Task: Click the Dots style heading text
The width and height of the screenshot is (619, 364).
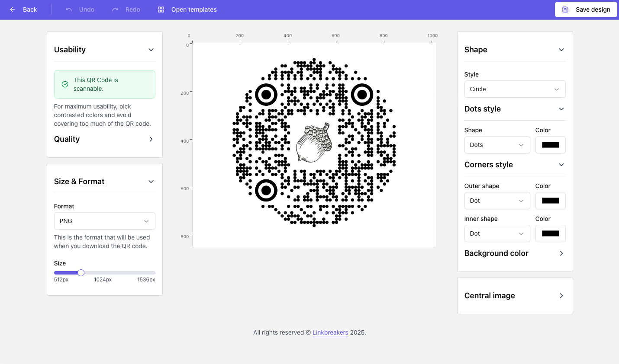Action: [483, 109]
